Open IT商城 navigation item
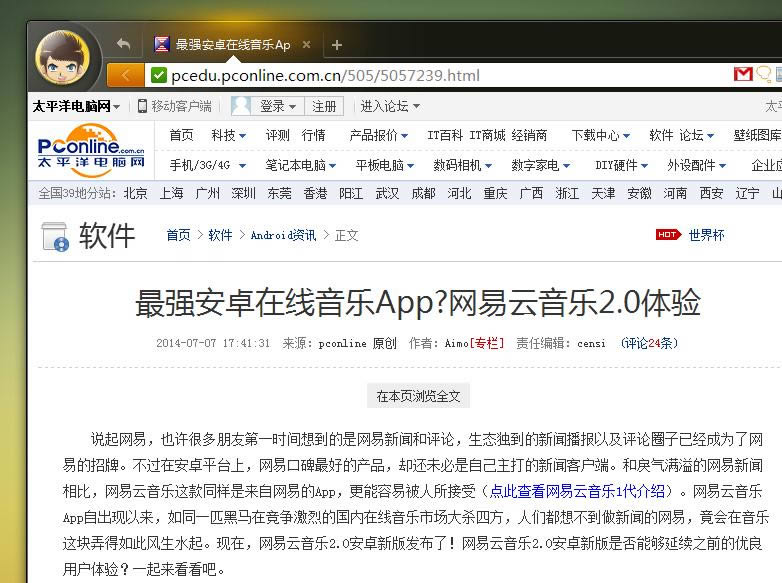The width and height of the screenshot is (782, 583). (487, 135)
